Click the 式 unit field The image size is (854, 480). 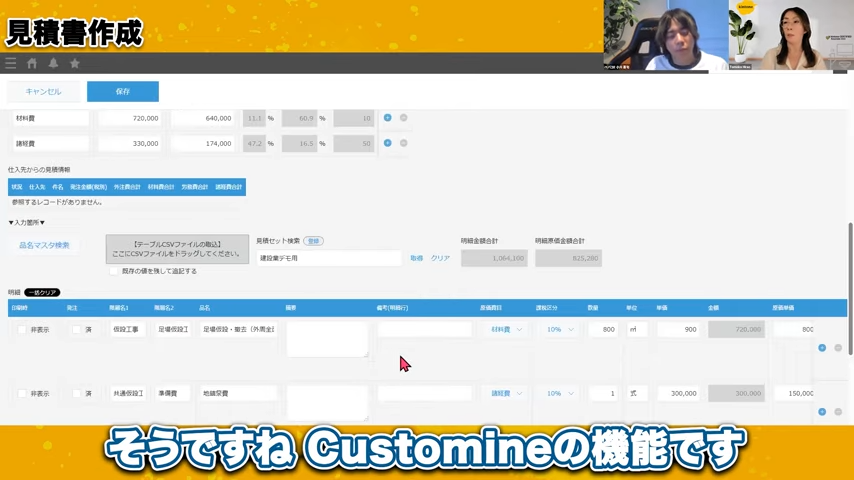click(637, 393)
